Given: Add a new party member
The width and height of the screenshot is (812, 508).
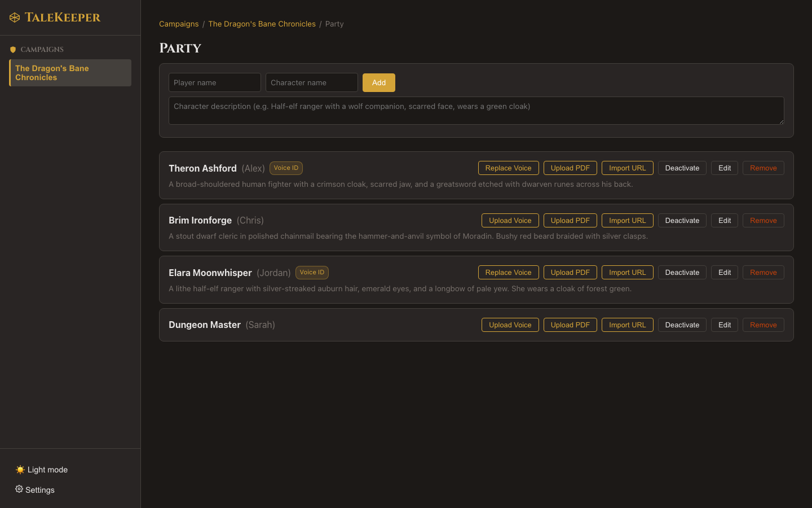Looking at the screenshot, I should click(378, 82).
